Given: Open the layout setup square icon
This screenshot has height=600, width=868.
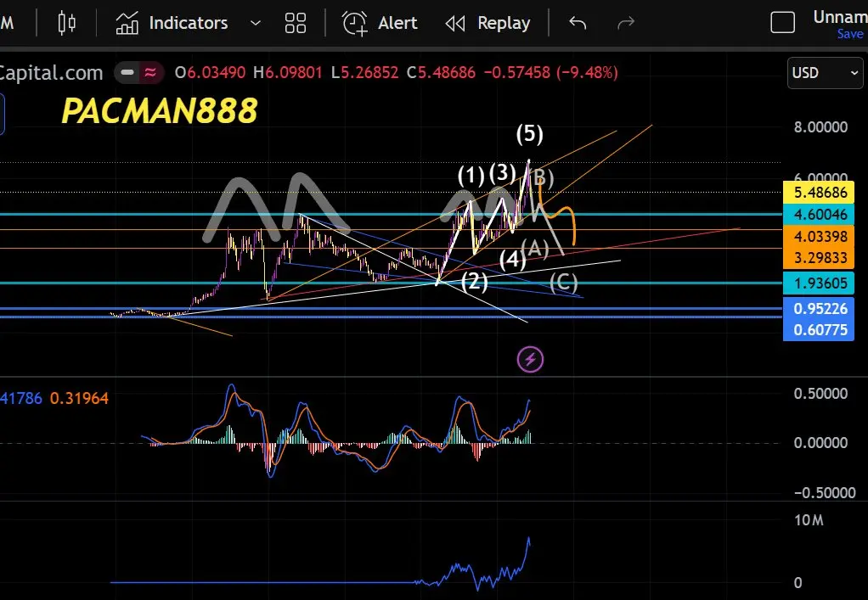Looking at the screenshot, I should click(x=783, y=23).
